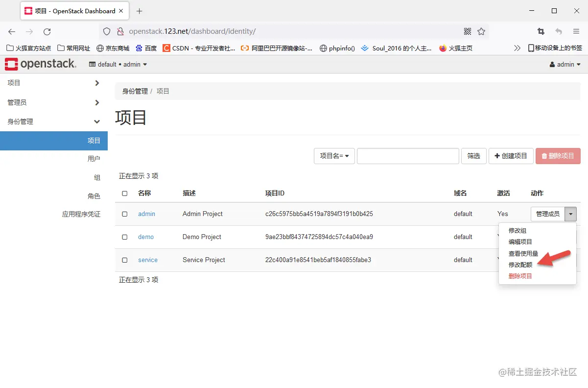Open the Firefox application menu icon
Screen dimensions: 588x388
click(x=576, y=30)
